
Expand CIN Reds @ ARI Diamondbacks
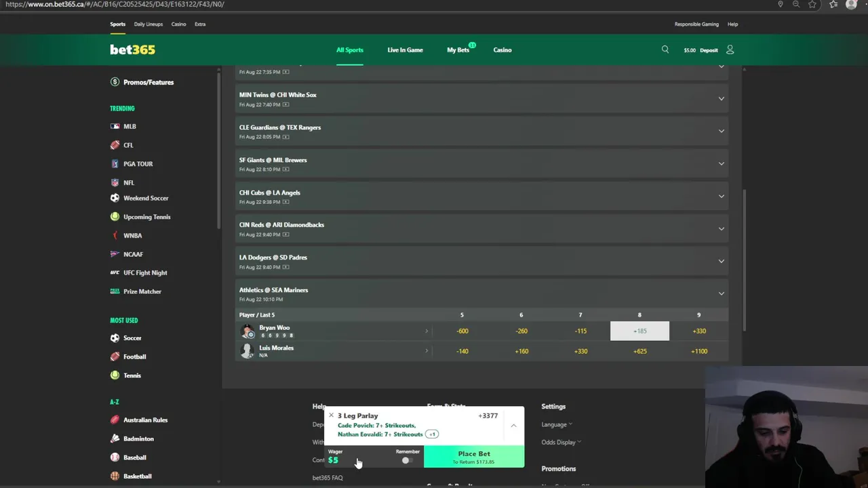click(481, 229)
